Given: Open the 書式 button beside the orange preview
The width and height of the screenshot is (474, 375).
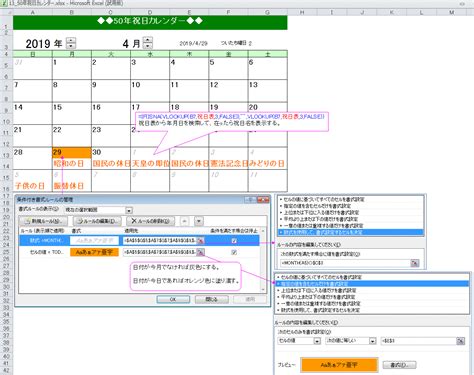Looking at the screenshot, I should point(399,365).
